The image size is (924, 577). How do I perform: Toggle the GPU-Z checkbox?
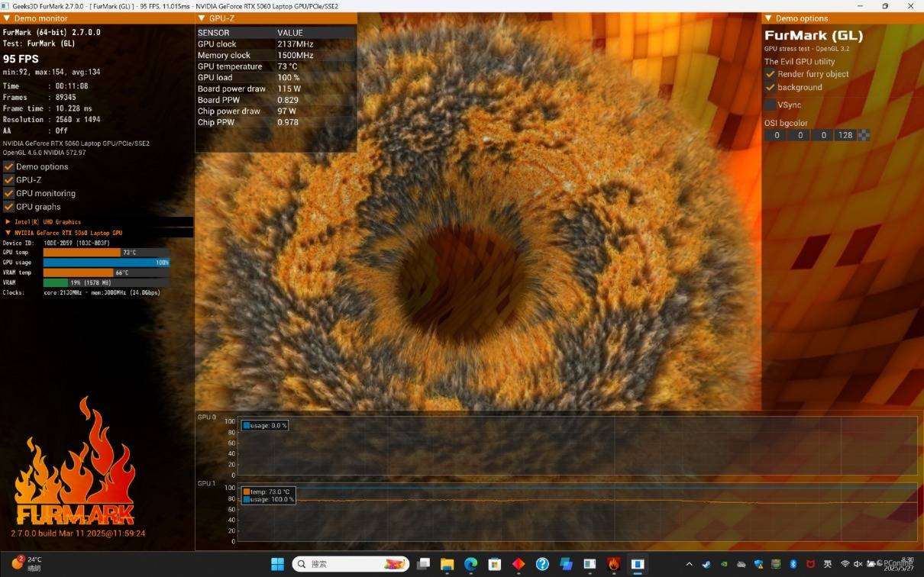[8, 180]
